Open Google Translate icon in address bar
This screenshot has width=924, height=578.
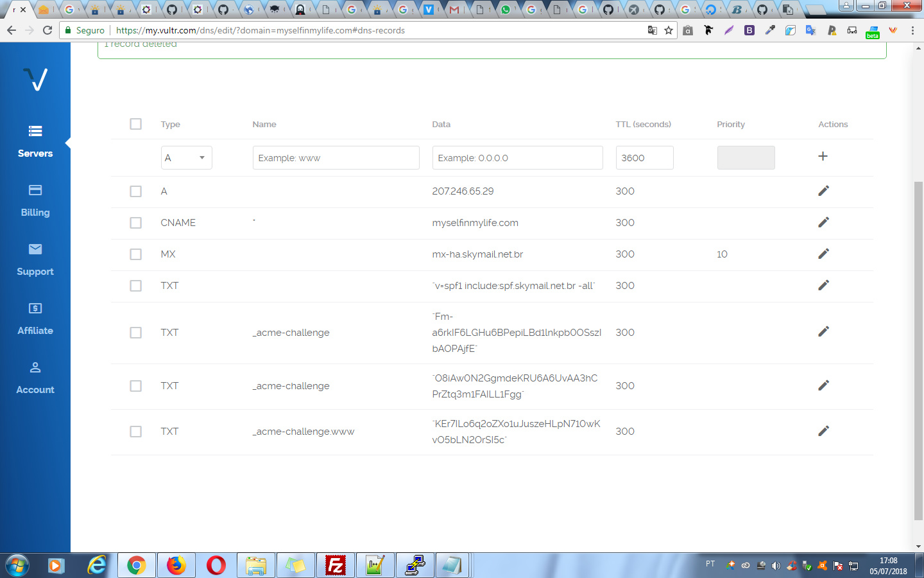pyautogui.click(x=652, y=30)
